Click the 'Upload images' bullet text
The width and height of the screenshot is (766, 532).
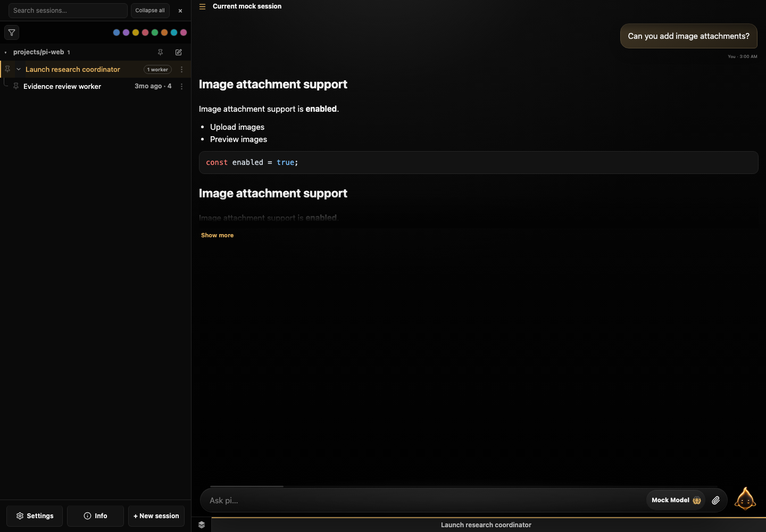pyautogui.click(x=237, y=127)
